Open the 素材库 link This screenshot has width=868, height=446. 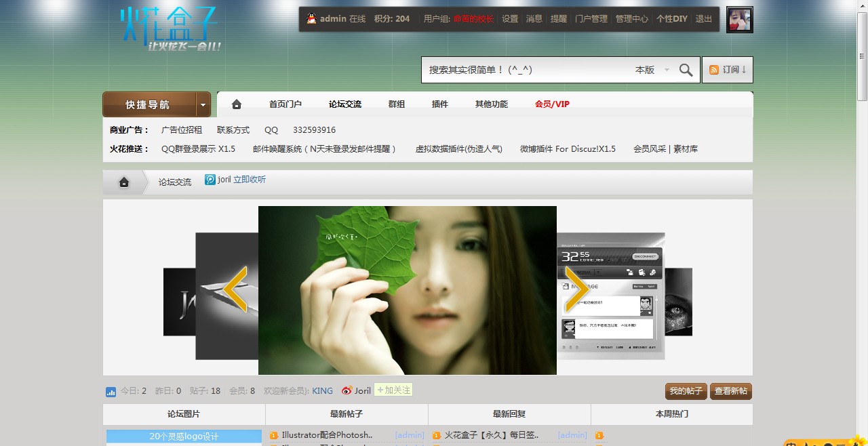[686, 149]
